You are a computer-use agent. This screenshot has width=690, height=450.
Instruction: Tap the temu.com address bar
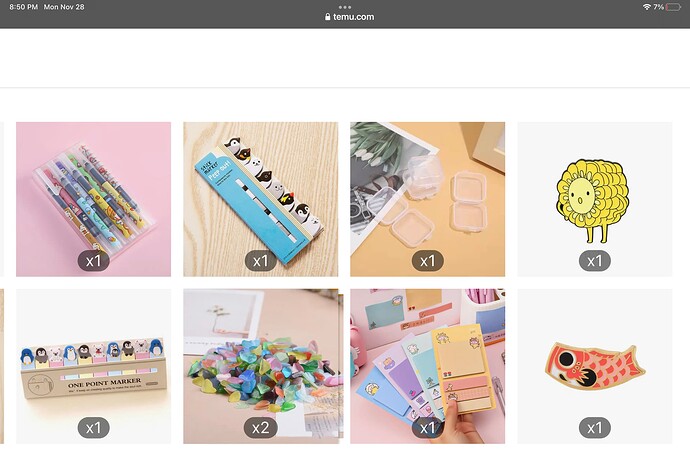tap(349, 17)
